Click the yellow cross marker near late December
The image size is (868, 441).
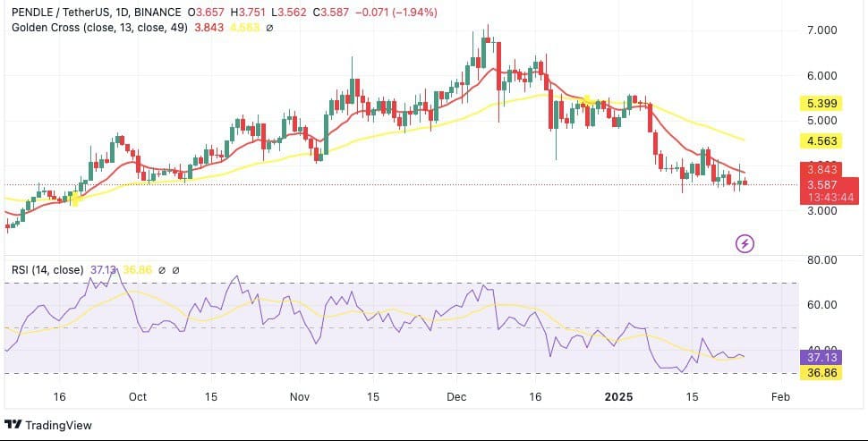coord(587,99)
